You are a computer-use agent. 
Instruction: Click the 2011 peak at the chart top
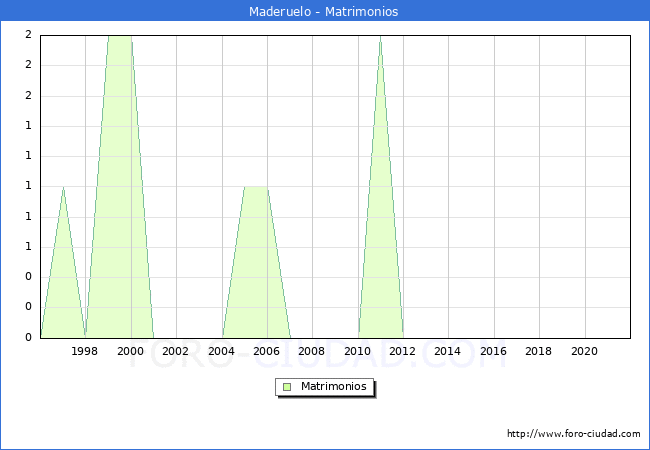tap(381, 37)
